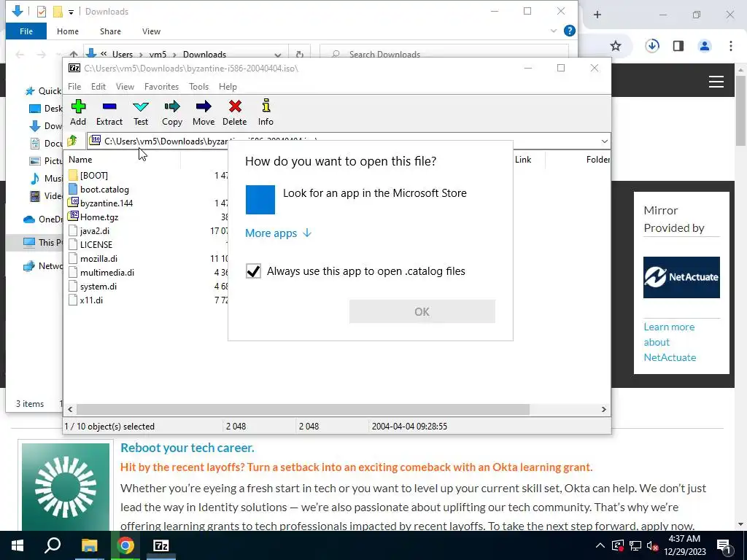Expand the Explorer ribbon chevron
The width and height of the screenshot is (747, 560).
[x=554, y=31]
